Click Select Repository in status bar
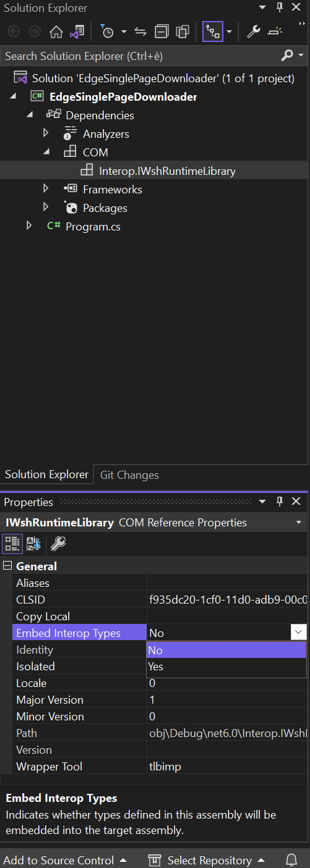310x868 pixels. click(x=207, y=860)
